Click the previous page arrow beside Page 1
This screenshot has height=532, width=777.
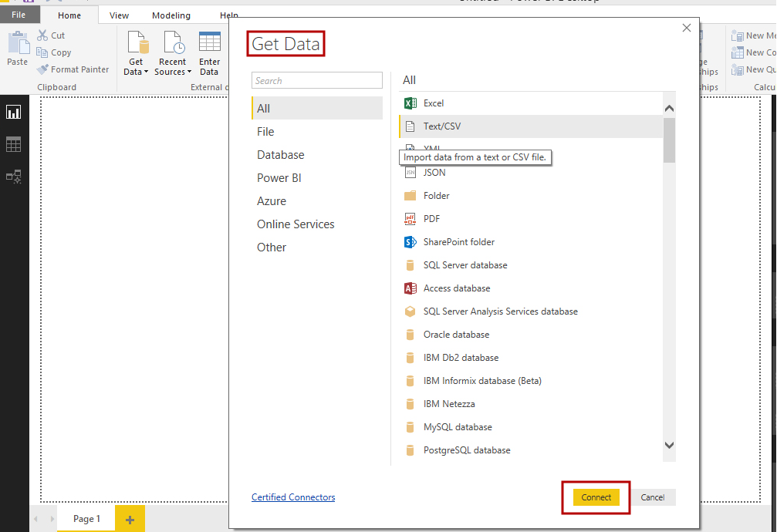(x=35, y=519)
